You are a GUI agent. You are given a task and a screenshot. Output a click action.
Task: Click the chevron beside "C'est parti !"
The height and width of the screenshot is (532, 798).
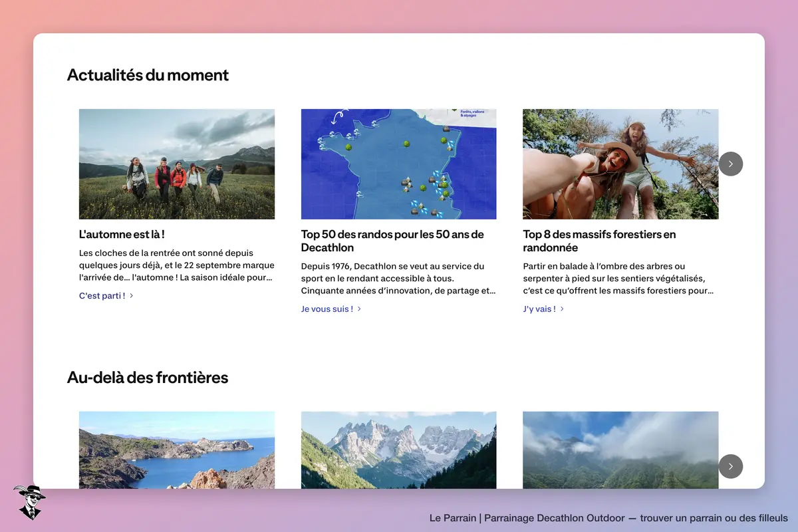(132, 296)
